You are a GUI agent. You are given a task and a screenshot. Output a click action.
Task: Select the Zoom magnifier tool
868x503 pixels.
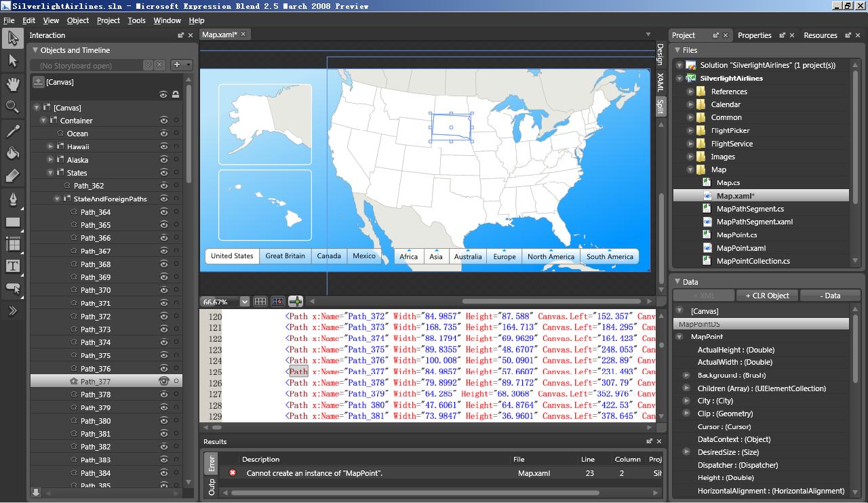tap(12, 107)
